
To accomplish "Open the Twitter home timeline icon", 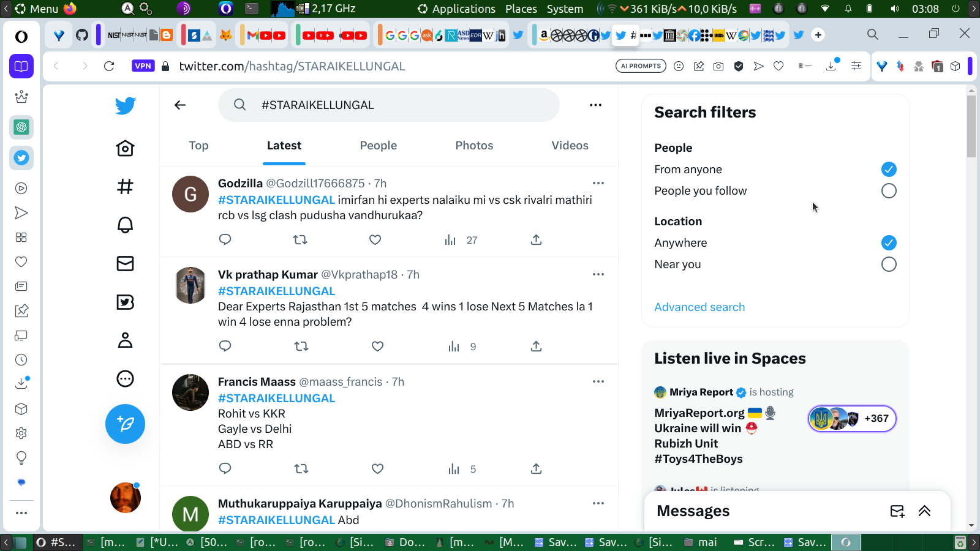I will pos(125,148).
